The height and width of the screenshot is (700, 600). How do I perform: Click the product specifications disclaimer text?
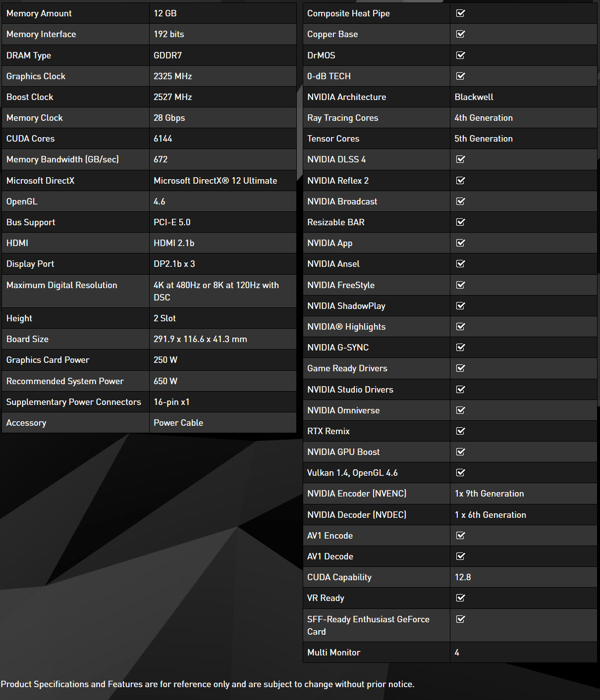[208, 684]
